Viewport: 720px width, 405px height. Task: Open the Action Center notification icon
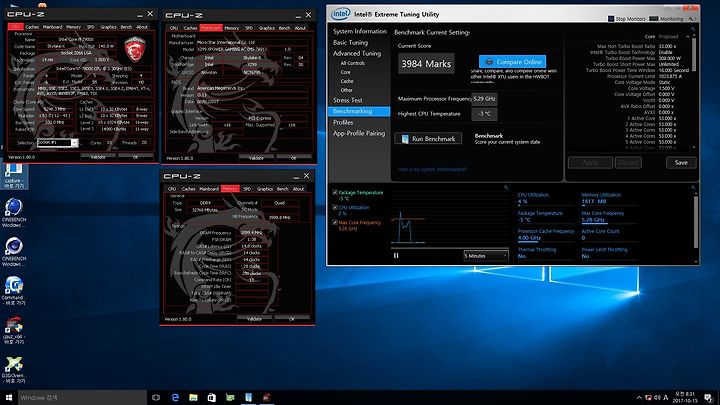click(x=709, y=398)
